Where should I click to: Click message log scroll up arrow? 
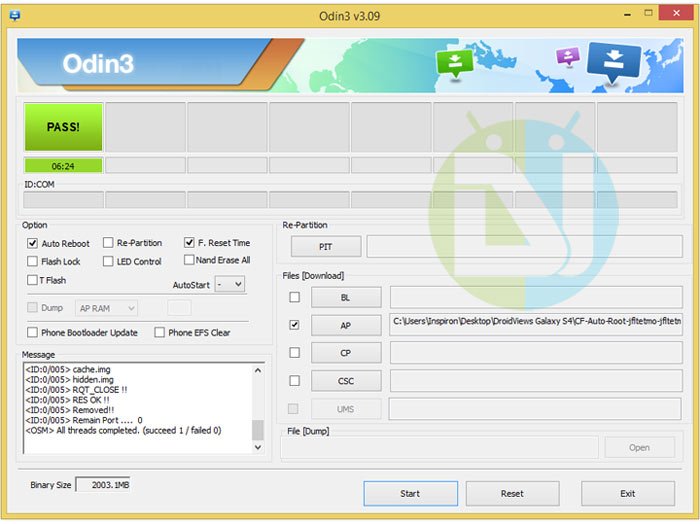click(258, 370)
